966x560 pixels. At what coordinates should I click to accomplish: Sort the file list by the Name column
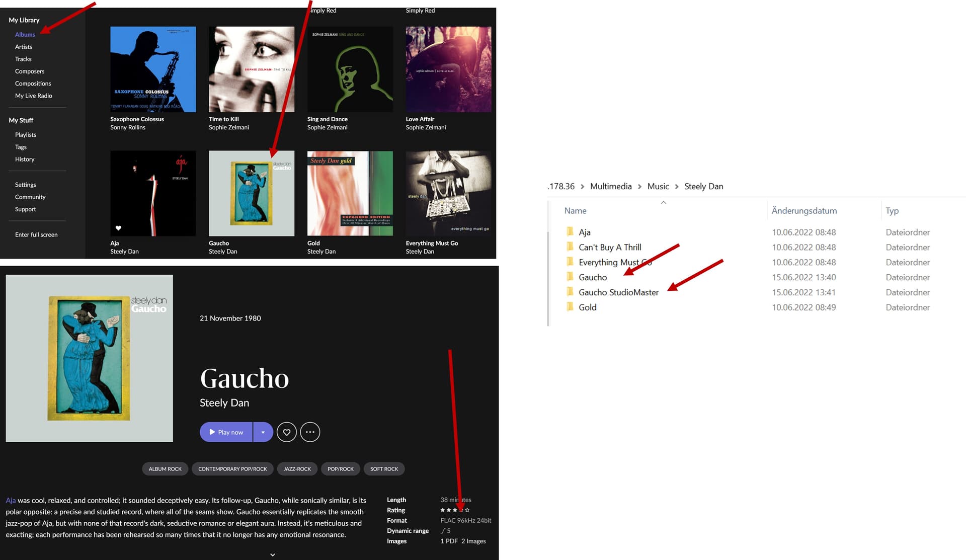[x=575, y=211]
